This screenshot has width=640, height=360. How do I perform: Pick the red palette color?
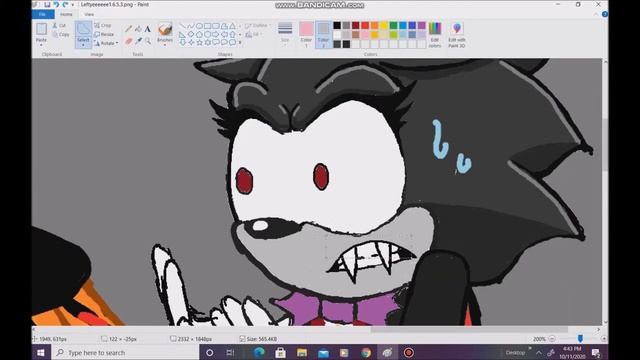pos(365,26)
